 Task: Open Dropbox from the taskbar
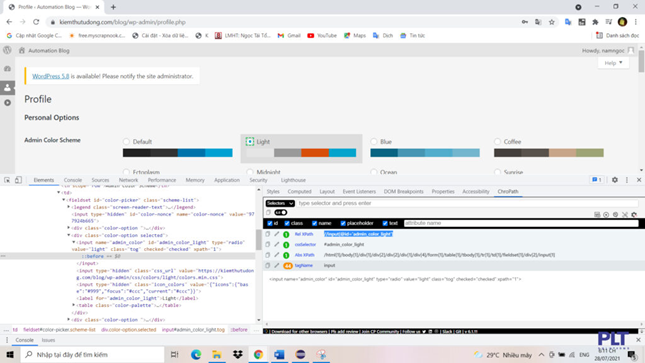[x=238, y=354]
